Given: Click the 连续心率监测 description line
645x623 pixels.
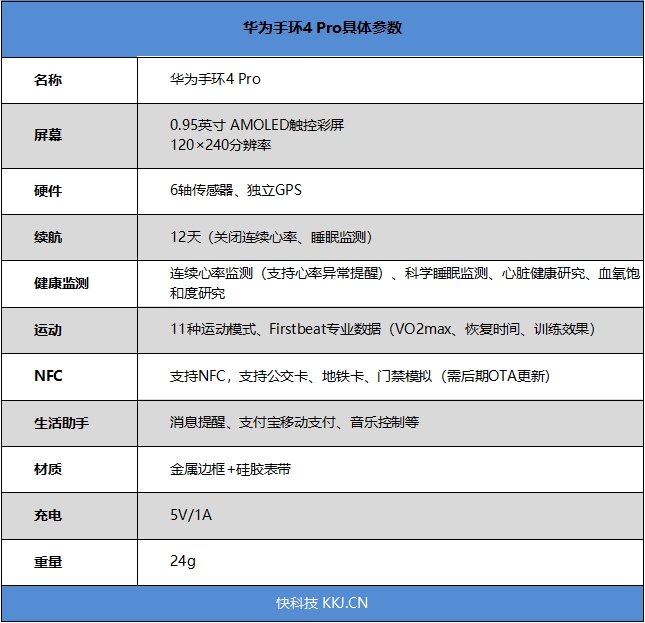Looking at the screenshot, I should pos(405,273).
